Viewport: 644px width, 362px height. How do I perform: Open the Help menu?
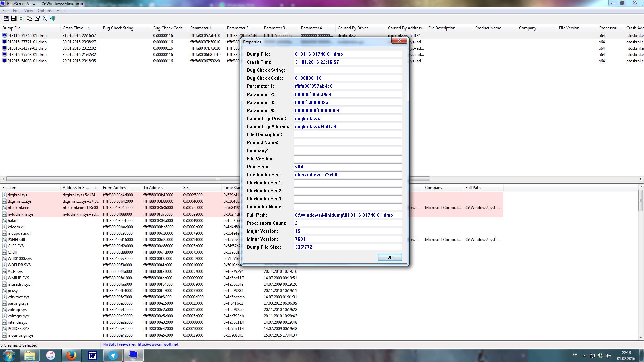60,11
